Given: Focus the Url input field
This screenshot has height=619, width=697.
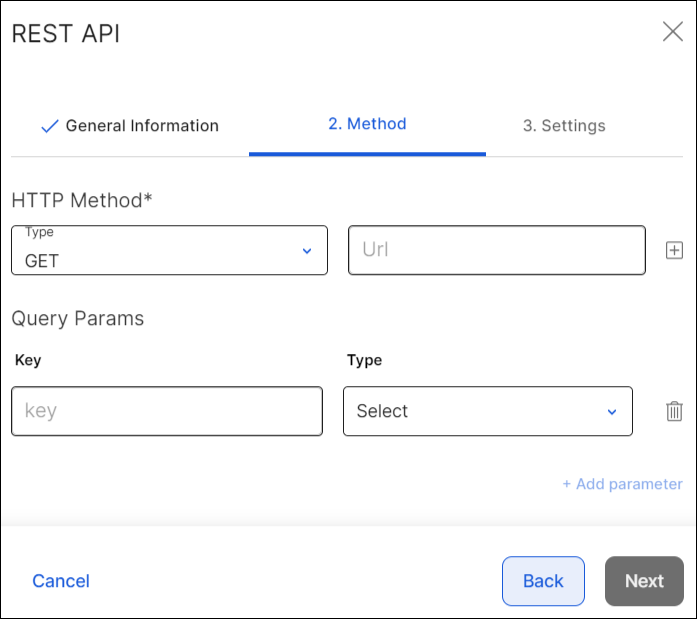Looking at the screenshot, I should tap(496, 250).
